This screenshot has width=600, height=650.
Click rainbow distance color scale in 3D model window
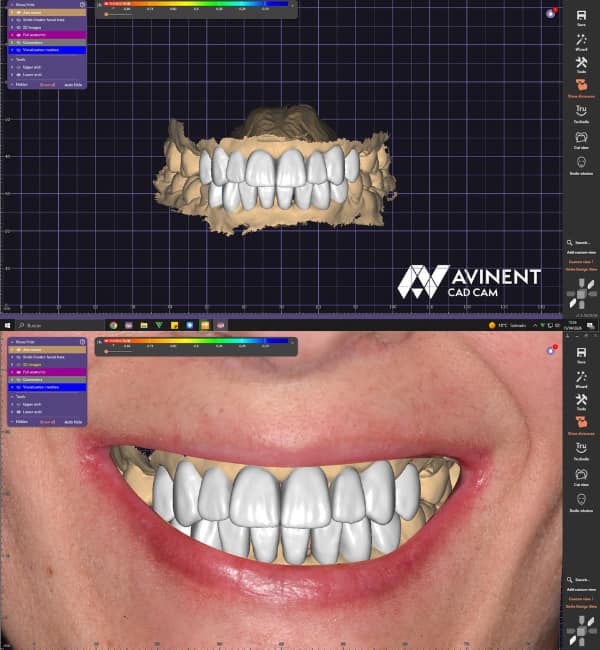click(x=197, y=4)
